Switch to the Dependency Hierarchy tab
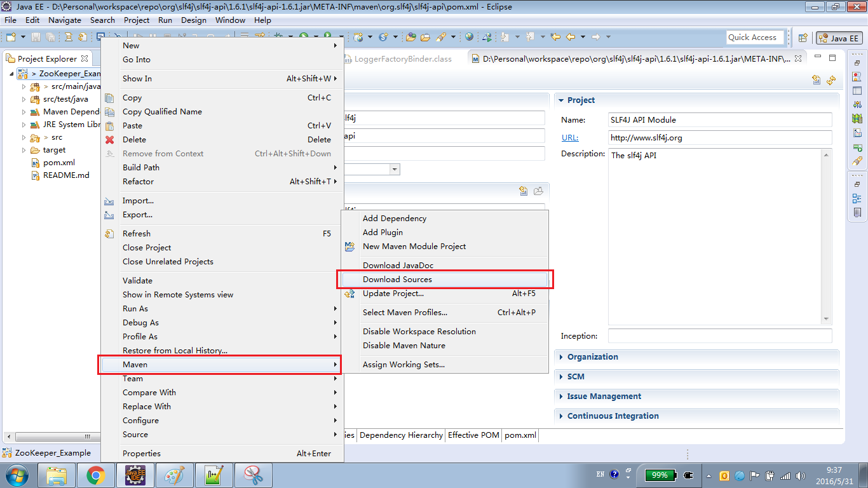The image size is (868, 488). coord(400,435)
